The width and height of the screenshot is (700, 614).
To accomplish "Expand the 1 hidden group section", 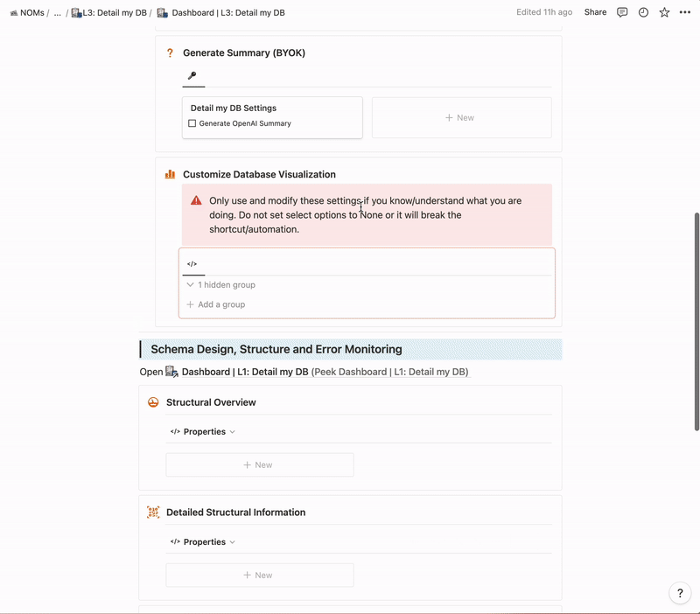I will pyautogui.click(x=220, y=285).
